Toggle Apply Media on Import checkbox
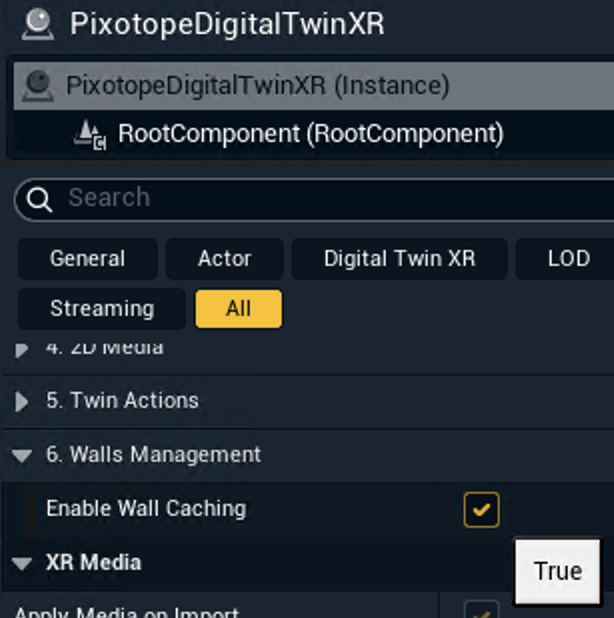The image size is (614, 618). point(482,610)
